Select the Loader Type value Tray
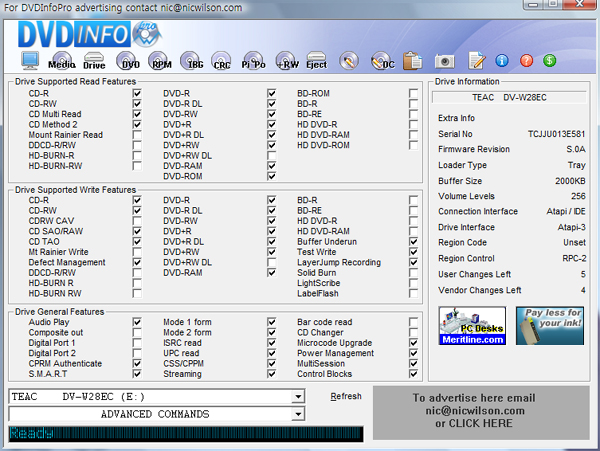The height and width of the screenshot is (451, 600). (577, 165)
